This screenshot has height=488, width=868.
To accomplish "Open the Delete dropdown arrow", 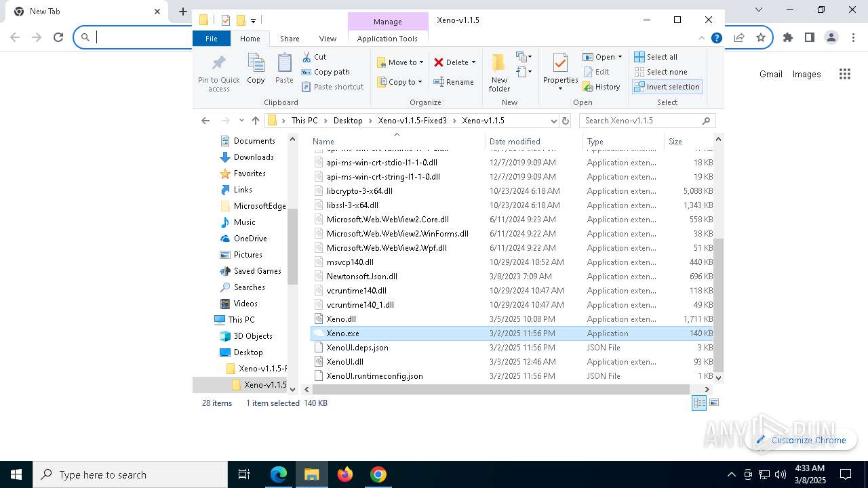I will point(473,62).
